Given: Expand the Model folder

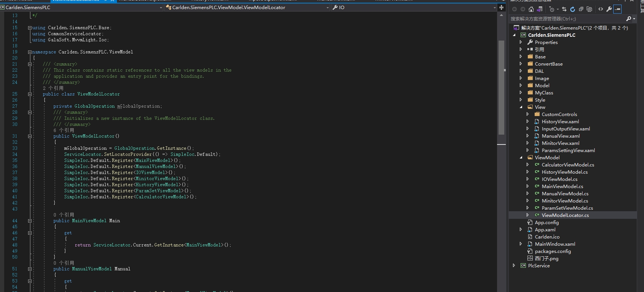Looking at the screenshot, I should [x=521, y=85].
